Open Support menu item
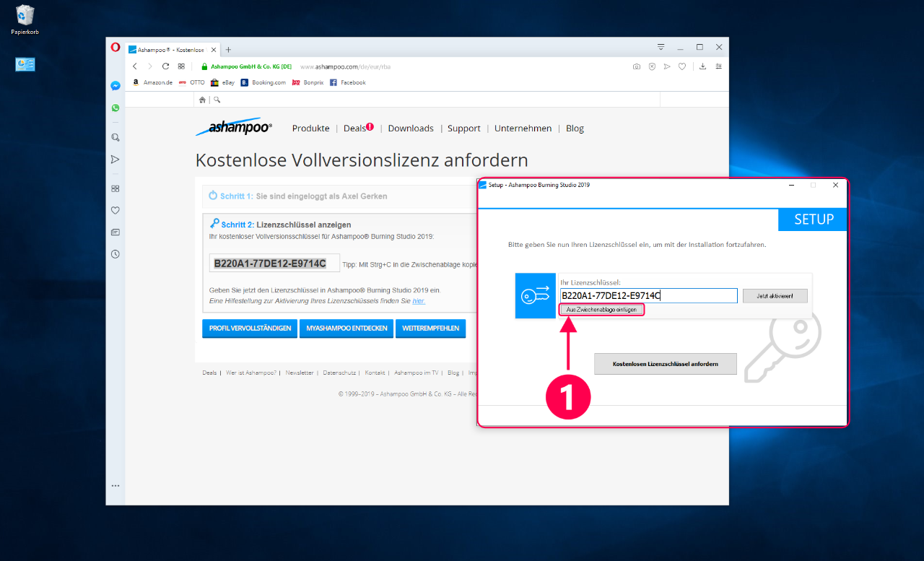The image size is (924, 561). [463, 129]
